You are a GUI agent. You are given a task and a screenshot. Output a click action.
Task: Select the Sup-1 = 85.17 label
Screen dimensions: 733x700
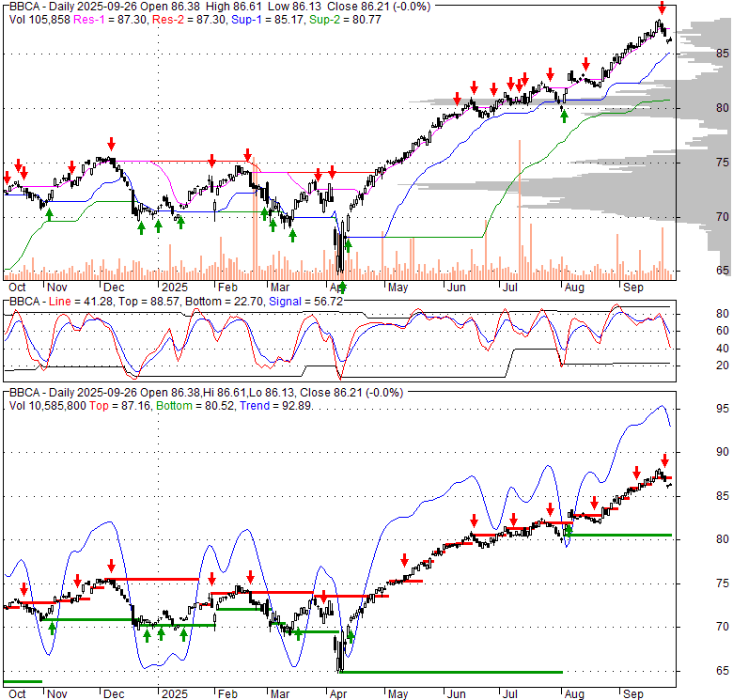click(x=267, y=20)
